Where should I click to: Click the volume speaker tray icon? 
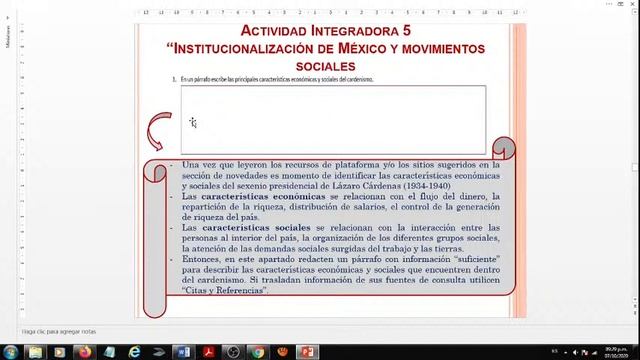(x=576, y=352)
